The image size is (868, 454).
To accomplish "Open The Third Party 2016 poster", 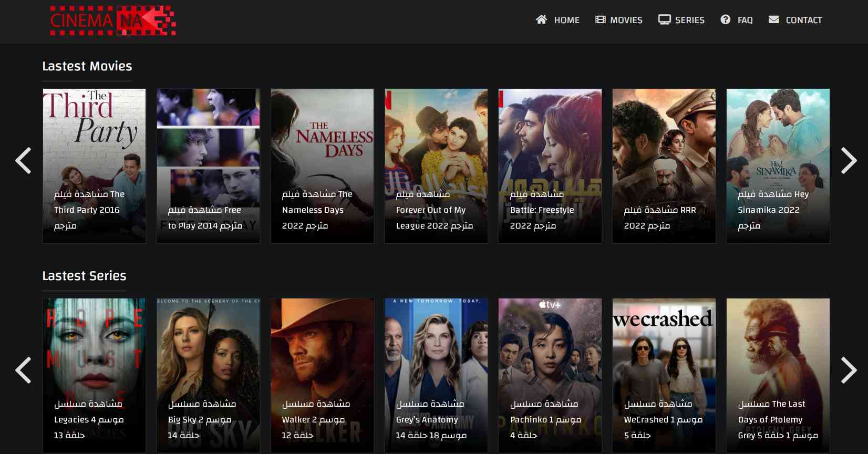I will [94, 166].
